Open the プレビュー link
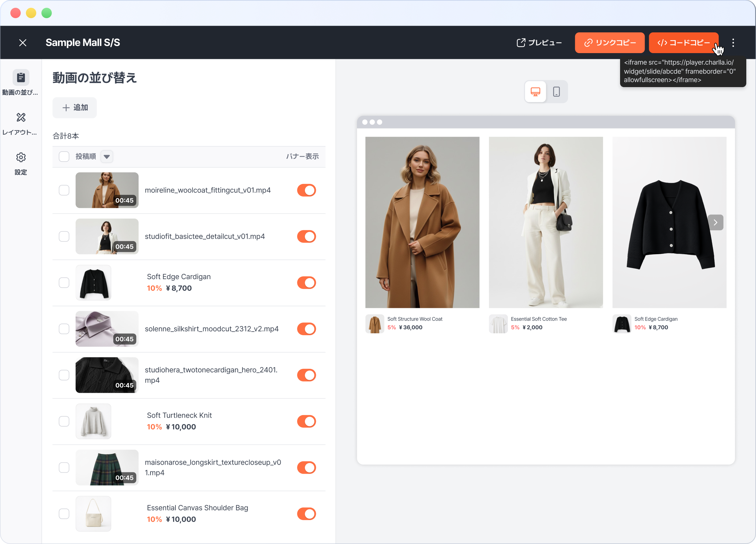This screenshot has height=544, width=756. (x=539, y=43)
